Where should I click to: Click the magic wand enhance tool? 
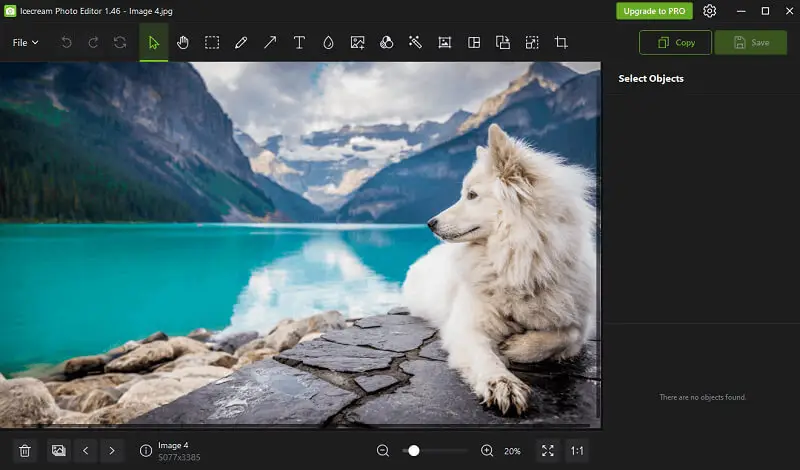415,43
